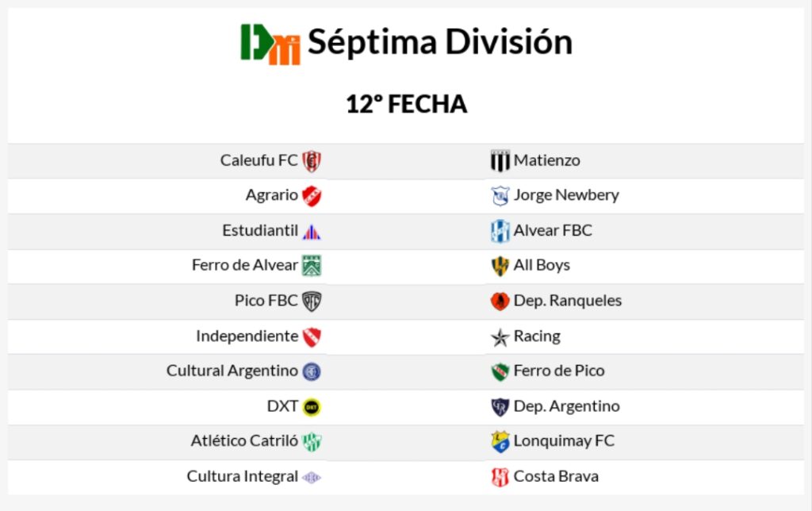812x511 pixels.
Task: Click the 12° FECHA title
Action: coord(406,104)
